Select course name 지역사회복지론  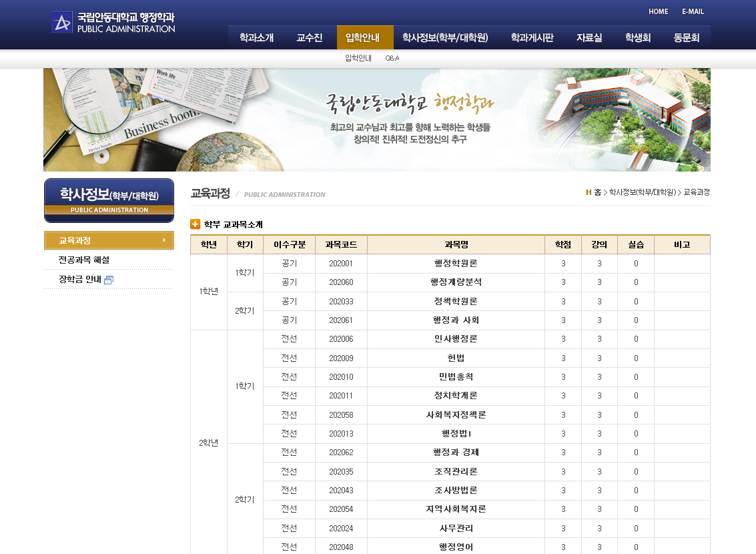[x=456, y=509]
